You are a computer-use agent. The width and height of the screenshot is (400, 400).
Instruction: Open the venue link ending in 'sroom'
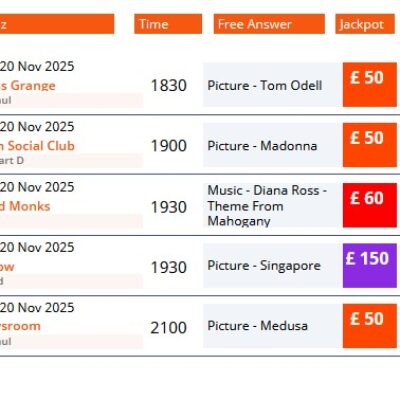pos(20,326)
